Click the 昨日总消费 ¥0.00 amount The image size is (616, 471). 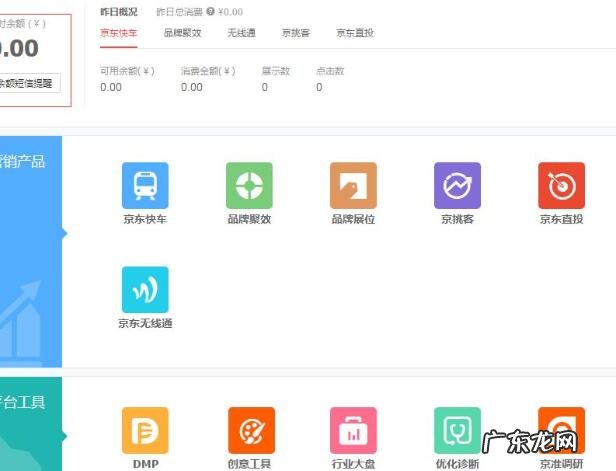[x=230, y=12]
